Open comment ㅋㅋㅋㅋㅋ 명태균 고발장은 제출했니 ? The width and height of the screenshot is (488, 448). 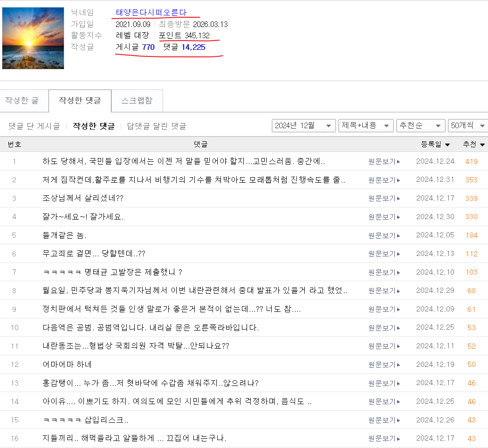click(113, 272)
